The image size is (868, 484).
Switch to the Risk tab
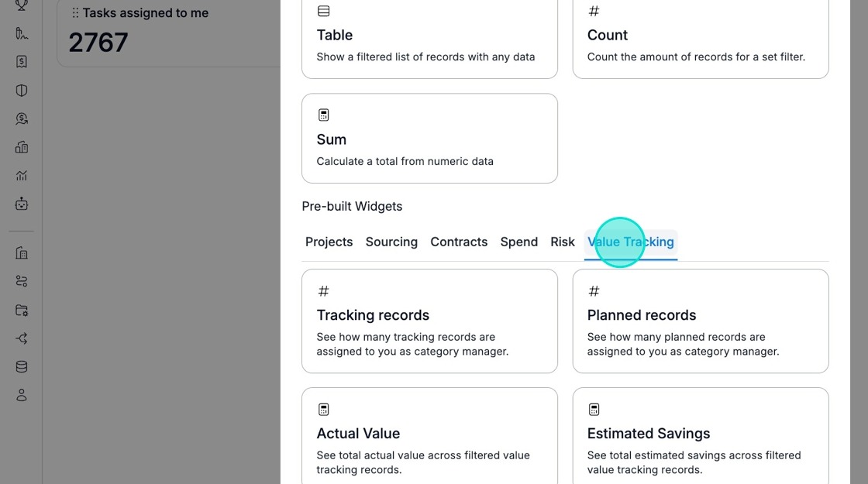[x=563, y=242]
